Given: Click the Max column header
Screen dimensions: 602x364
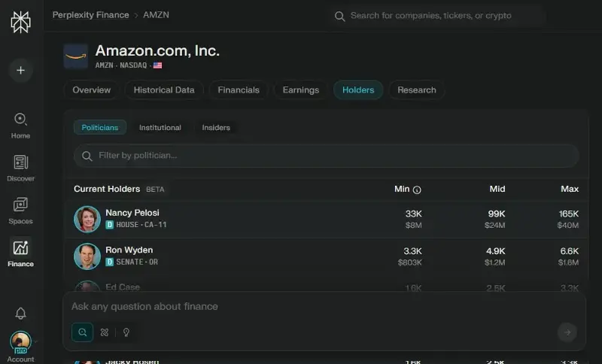Looking at the screenshot, I should 570,189.
